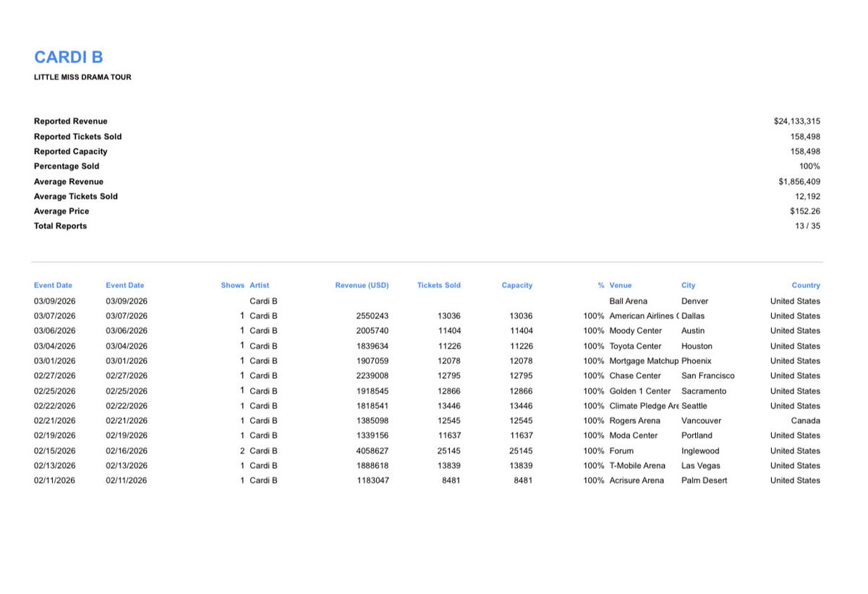Click the Vancouver city cell

[x=701, y=420]
